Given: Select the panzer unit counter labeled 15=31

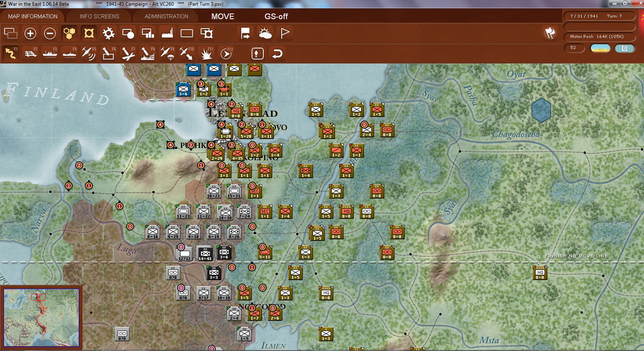Looking at the screenshot, I should click(x=234, y=192).
